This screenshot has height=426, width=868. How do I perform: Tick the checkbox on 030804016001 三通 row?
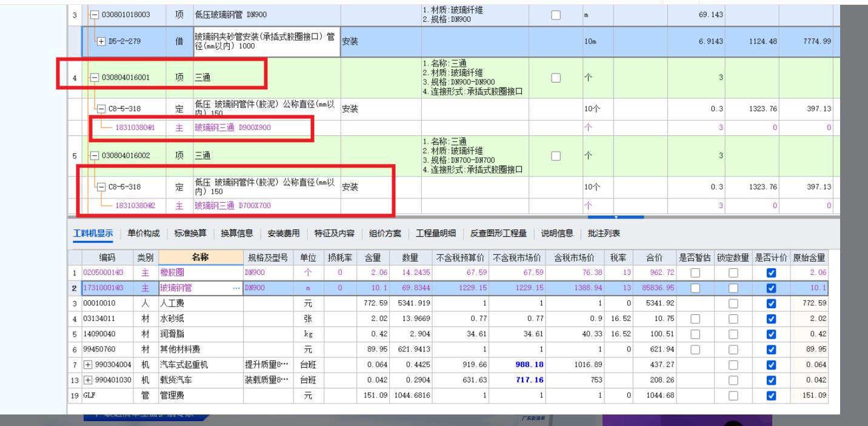[555, 78]
